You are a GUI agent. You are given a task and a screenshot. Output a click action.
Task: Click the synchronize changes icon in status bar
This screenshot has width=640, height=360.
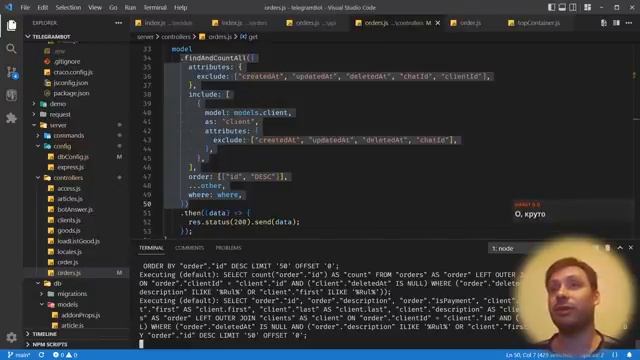click(x=41, y=355)
